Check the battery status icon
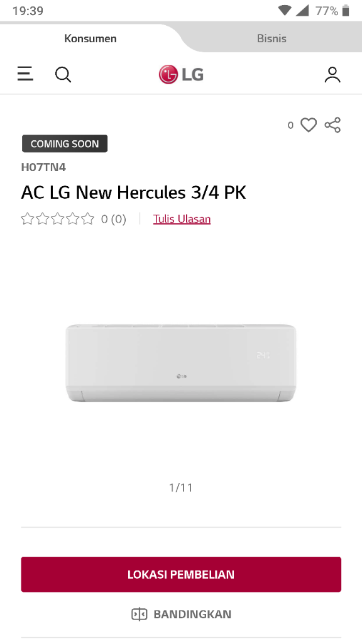This screenshot has height=644, width=362. pos(346,11)
